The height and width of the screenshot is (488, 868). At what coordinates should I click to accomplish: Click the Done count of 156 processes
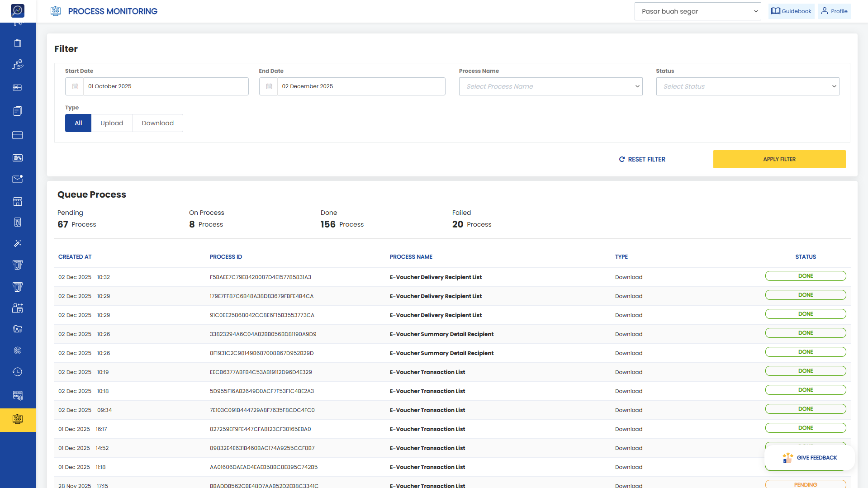(342, 224)
